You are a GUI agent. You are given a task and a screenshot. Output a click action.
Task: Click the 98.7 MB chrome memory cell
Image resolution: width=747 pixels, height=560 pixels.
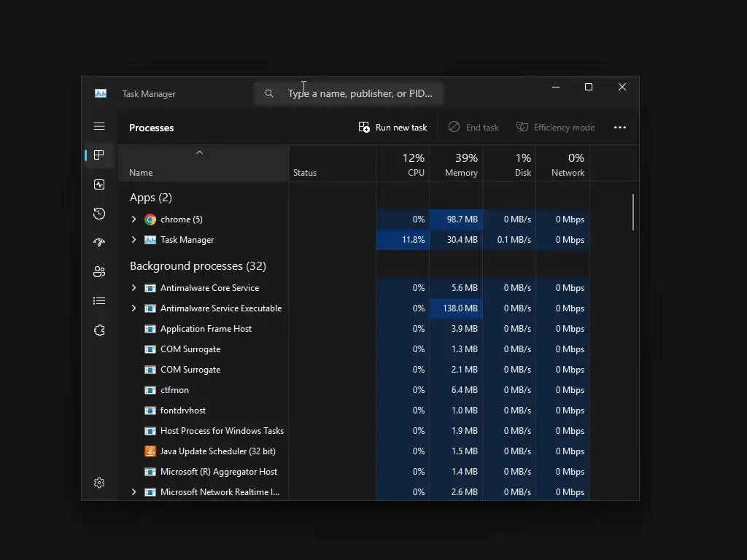456,219
